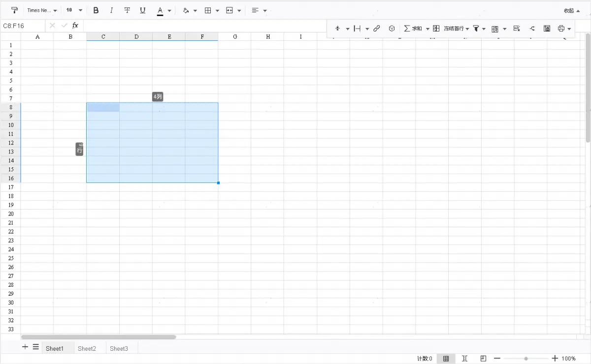Click the column width icon
The image size is (591, 364).
pyautogui.click(x=358, y=29)
